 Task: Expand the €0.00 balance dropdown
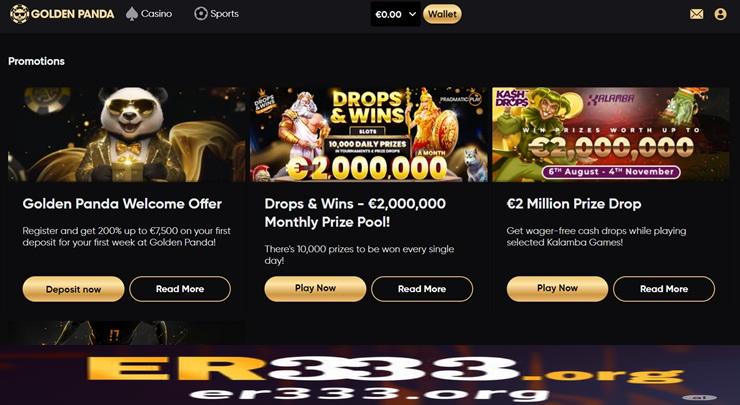[395, 14]
